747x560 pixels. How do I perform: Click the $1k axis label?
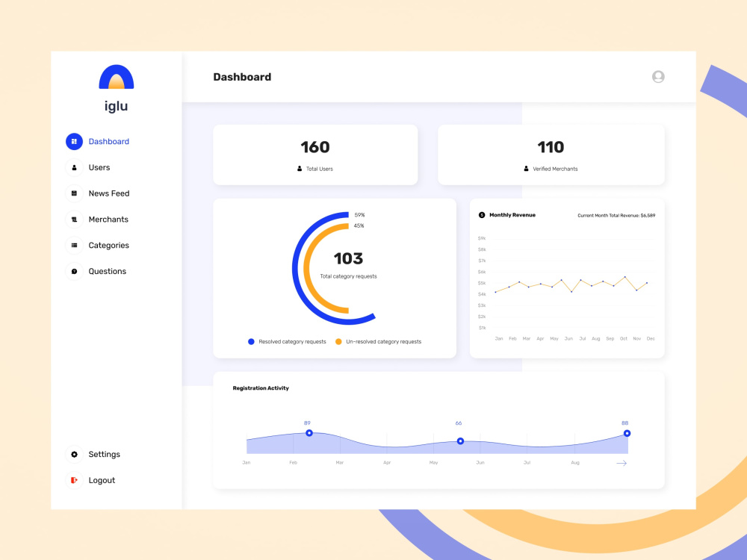click(x=482, y=328)
